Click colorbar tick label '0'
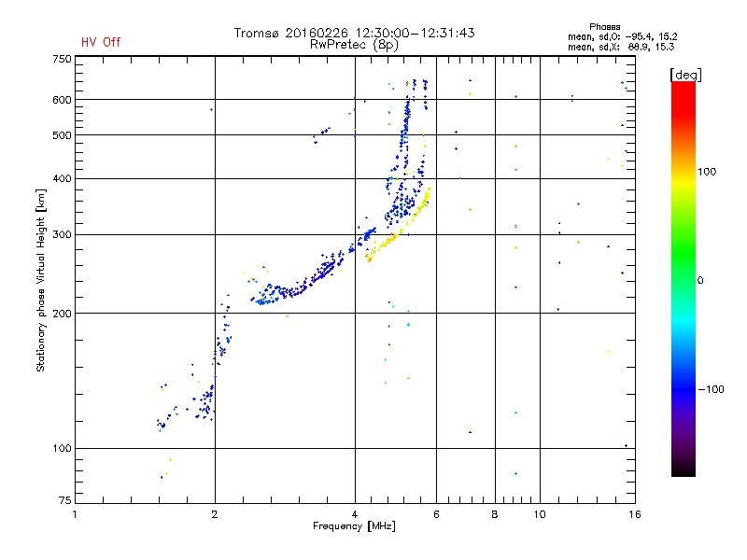747x560 pixels. (x=700, y=281)
